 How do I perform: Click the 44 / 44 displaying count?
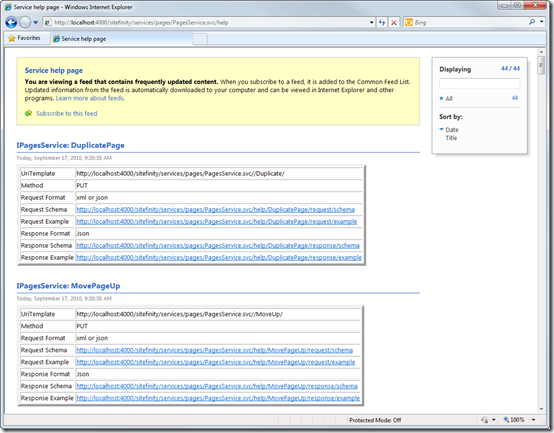point(510,69)
